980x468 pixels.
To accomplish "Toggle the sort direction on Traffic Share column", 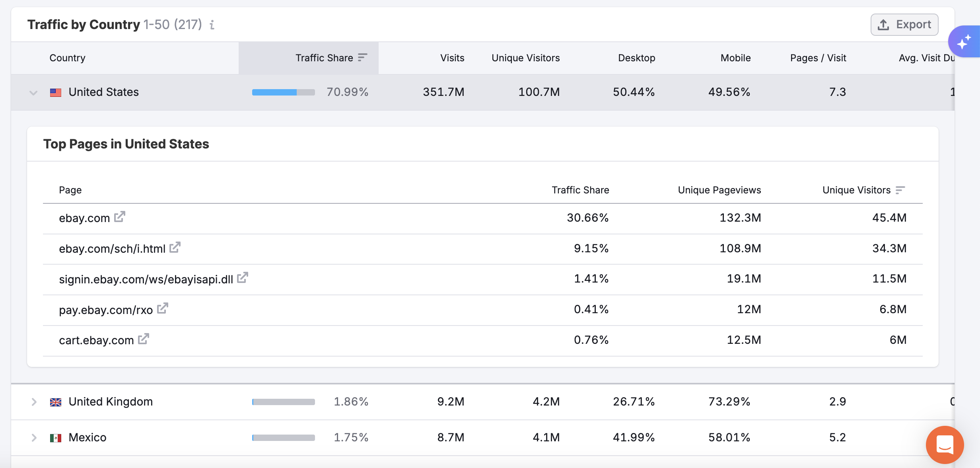I will pyautogui.click(x=362, y=57).
